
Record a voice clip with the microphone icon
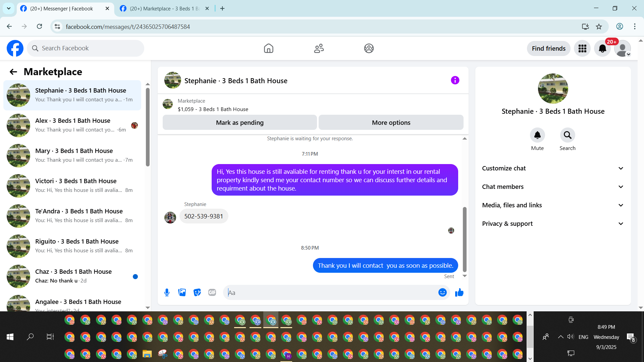(x=167, y=293)
